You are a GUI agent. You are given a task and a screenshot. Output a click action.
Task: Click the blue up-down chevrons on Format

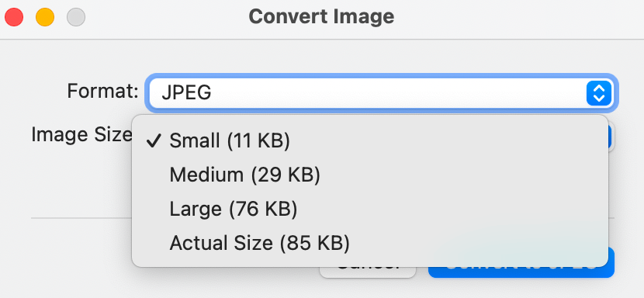pyautogui.click(x=599, y=92)
